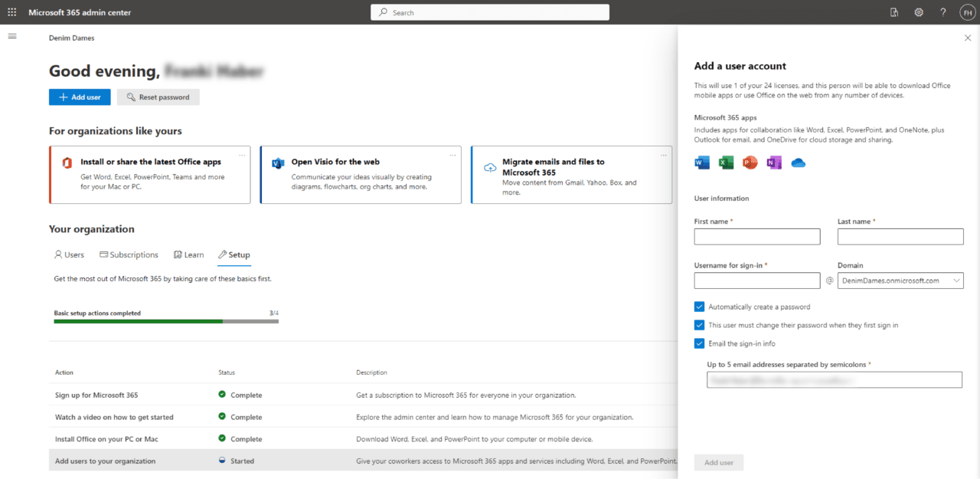This screenshot has height=479, width=980.
Task: Switch to the Subscriptions tab
Action: pyautogui.click(x=129, y=254)
